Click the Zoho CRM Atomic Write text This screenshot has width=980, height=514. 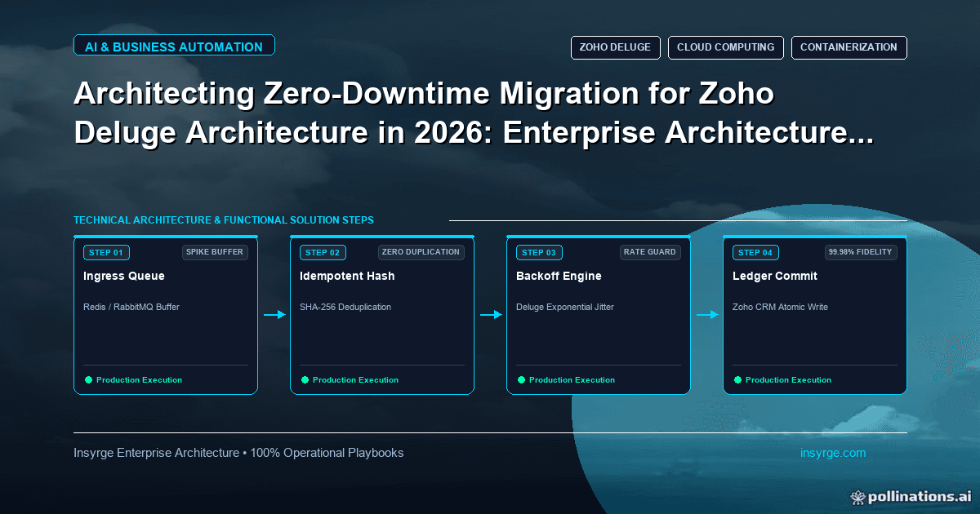779,307
